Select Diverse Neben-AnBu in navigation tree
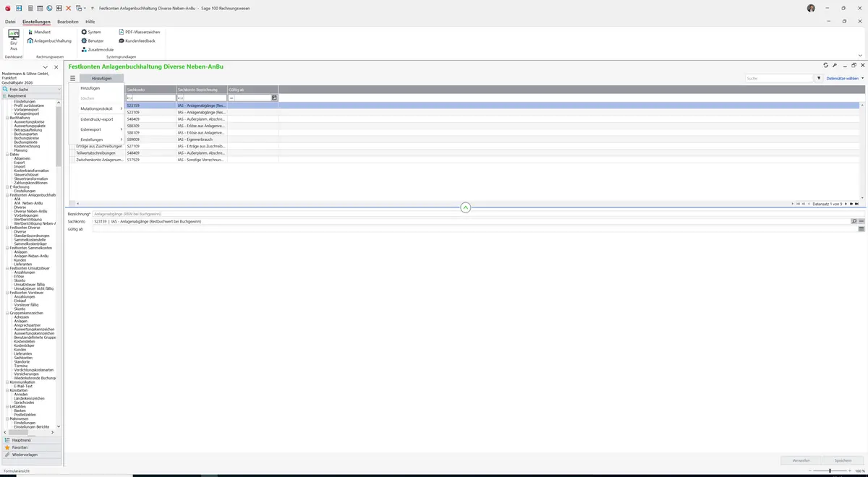Image resolution: width=868 pixels, height=477 pixels. (x=30, y=212)
